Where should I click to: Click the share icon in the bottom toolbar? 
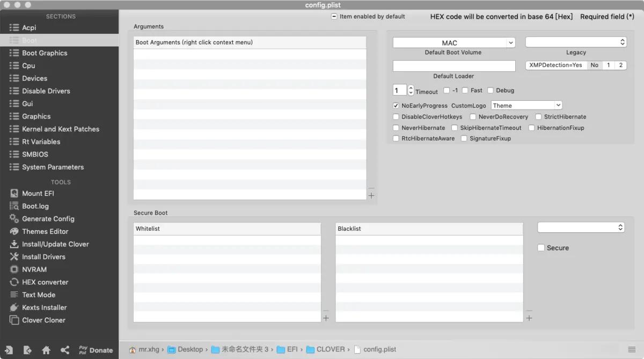pyautogui.click(x=64, y=349)
